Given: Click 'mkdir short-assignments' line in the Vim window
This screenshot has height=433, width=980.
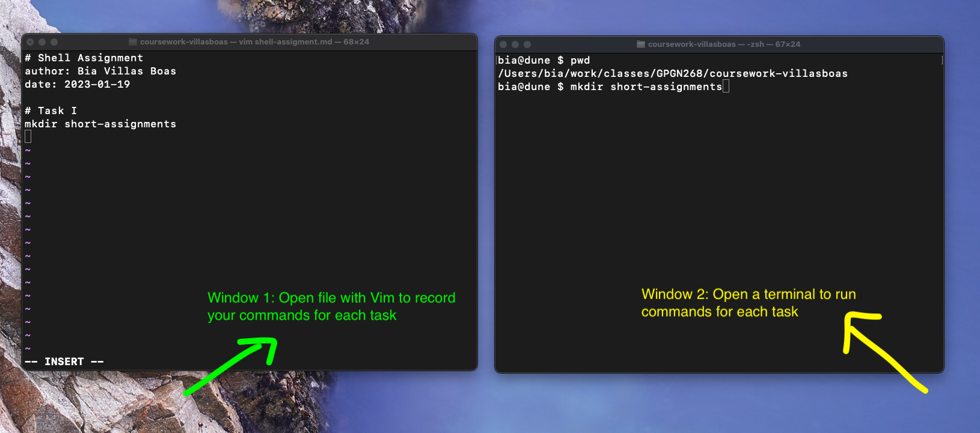Looking at the screenshot, I should (x=100, y=124).
